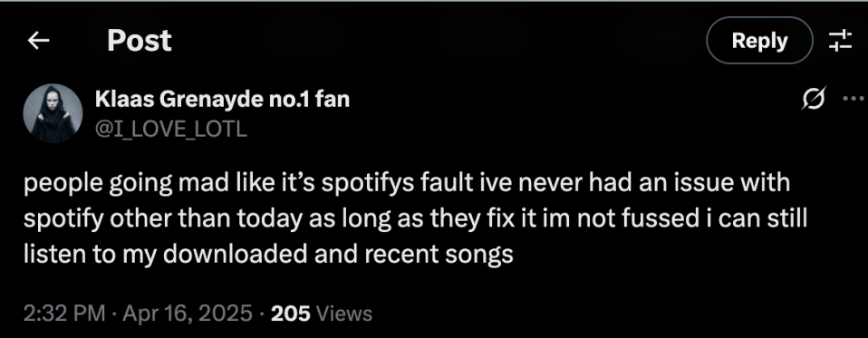Go back using the left arrow
The height and width of the screenshot is (338, 868).
(x=39, y=41)
